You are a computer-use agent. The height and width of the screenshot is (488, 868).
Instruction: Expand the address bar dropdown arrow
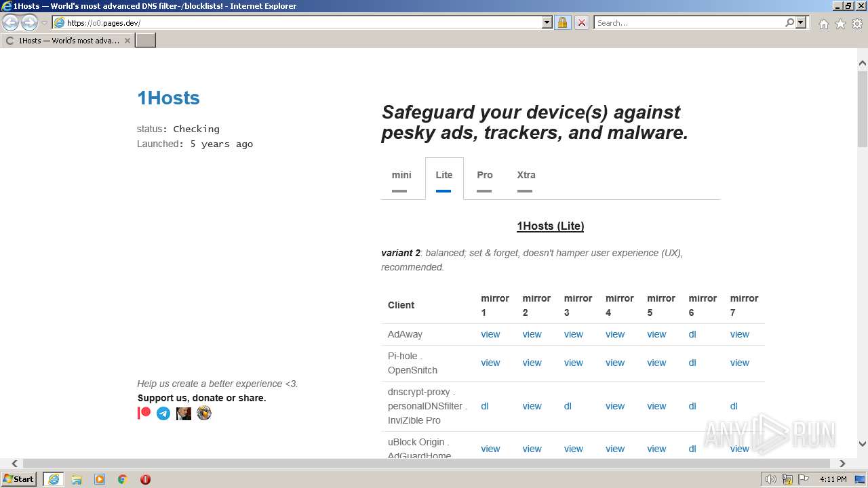[547, 22]
